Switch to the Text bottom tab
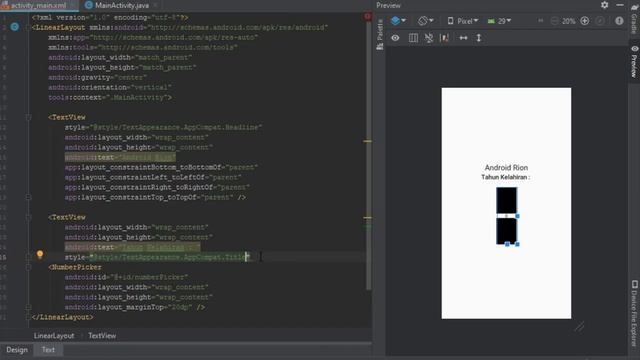The image size is (640, 360). (48, 350)
